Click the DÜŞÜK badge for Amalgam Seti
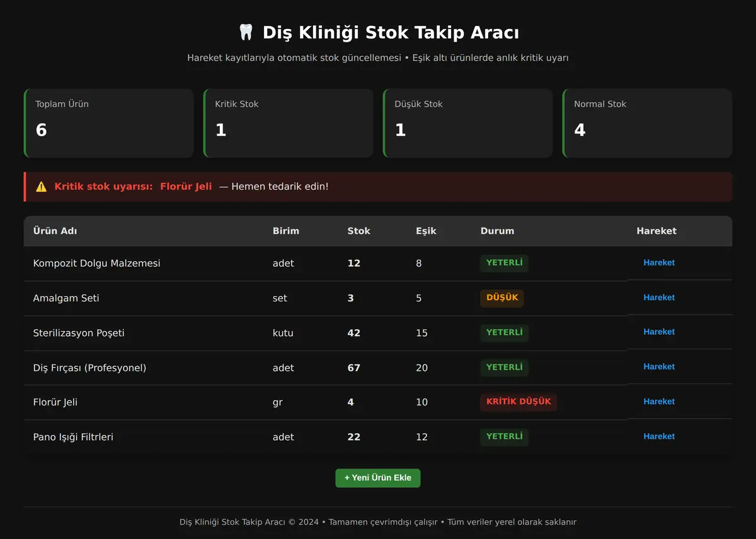Screen dimensions: 756x539 coord(502,298)
